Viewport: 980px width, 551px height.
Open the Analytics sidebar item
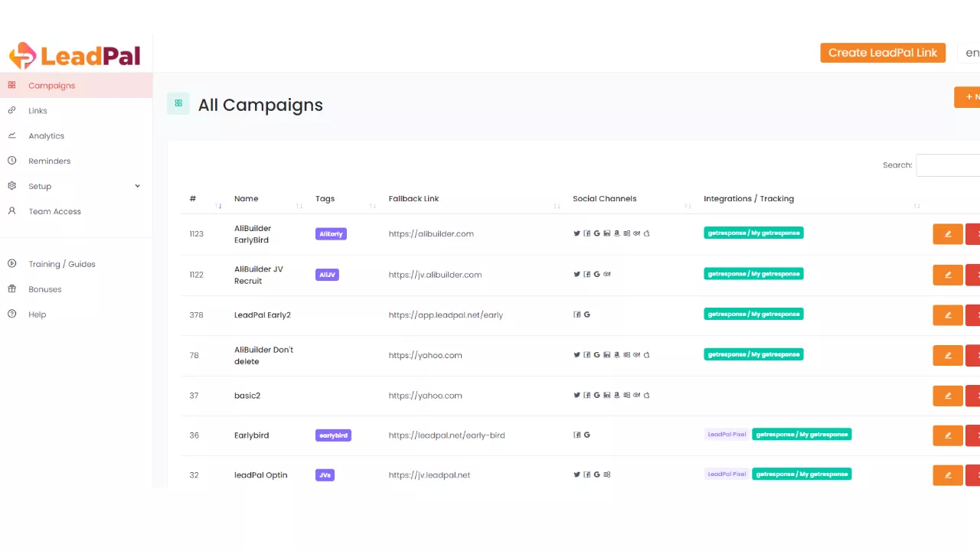46,136
